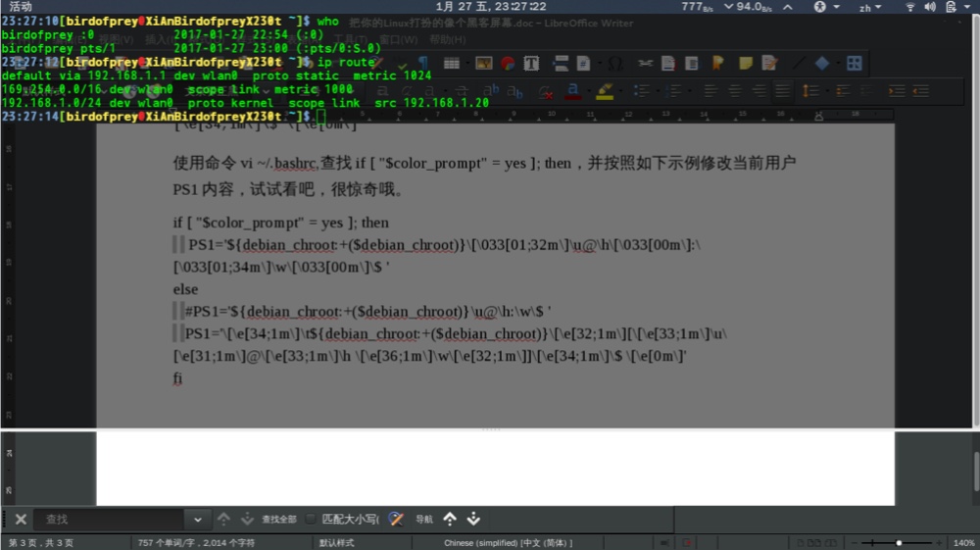Open the zh input method dropdown
This screenshot has height=550, width=980.
(870, 7)
